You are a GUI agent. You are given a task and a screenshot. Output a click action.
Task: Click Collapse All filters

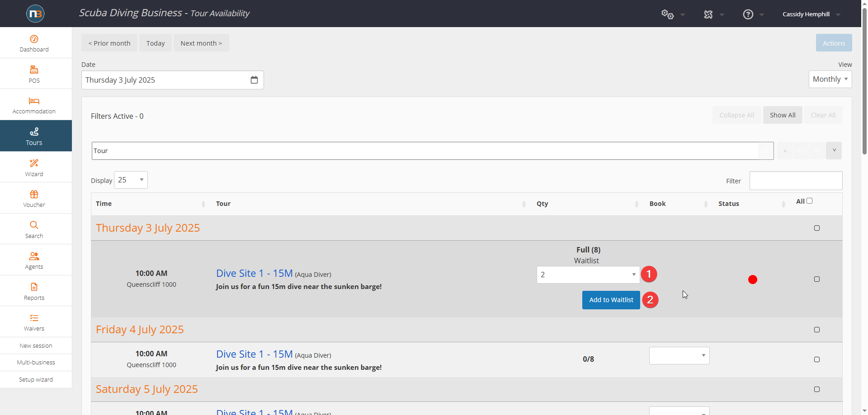[x=736, y=115]
